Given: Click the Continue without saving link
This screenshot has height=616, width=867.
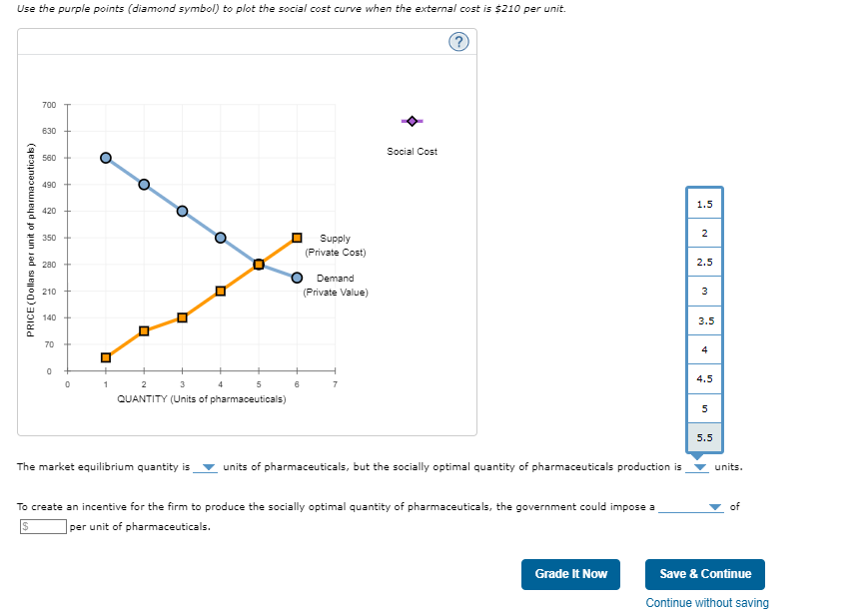Looking at the screenshot, I should point(706,602).
